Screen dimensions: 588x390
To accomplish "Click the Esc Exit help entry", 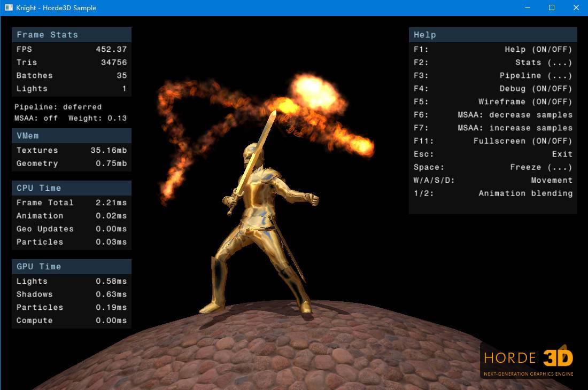I will click(x=493, y=154).
